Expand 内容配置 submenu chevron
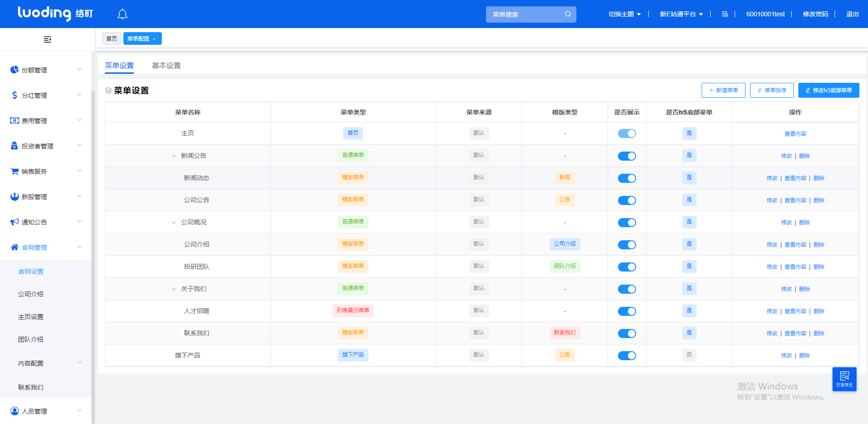868x424 pixels. [x=80, y=362]
